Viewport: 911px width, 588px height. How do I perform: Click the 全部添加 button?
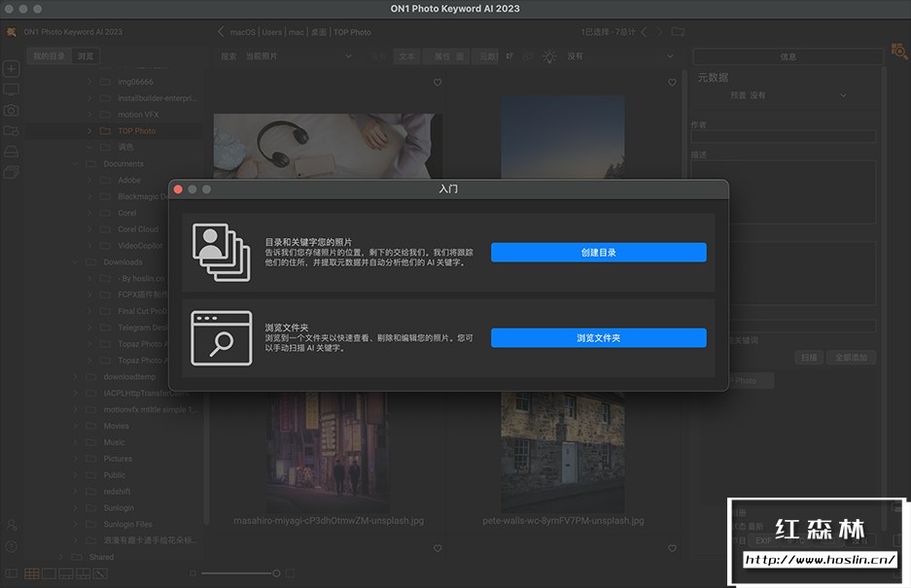[851, 358]
